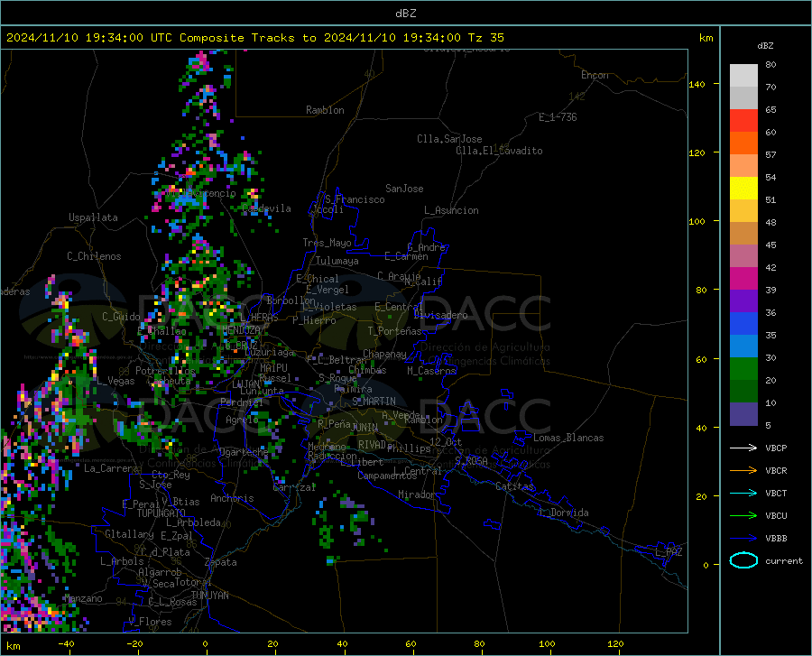Select the orange 60 dBZ color swatch

coord(743,143)
